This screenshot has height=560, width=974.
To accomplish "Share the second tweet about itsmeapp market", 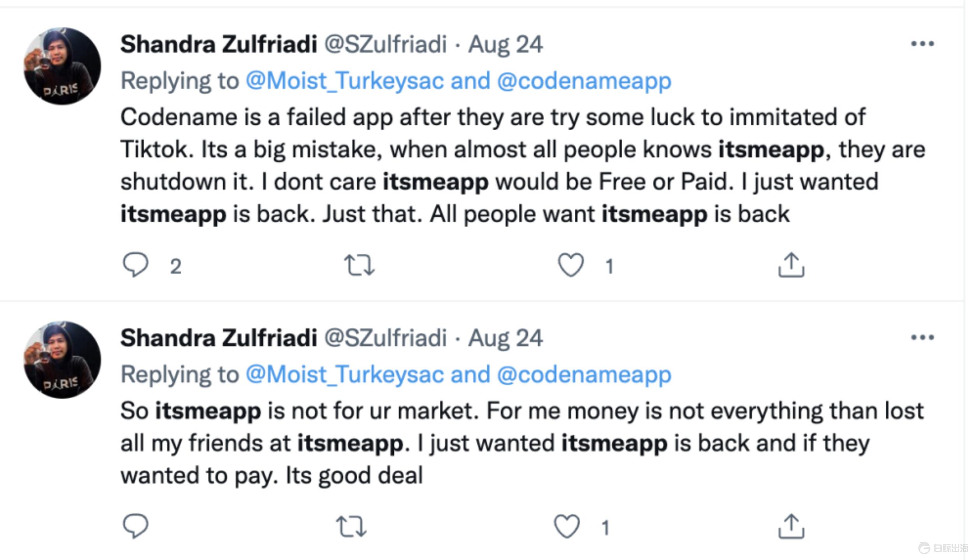I will point(791,526).
